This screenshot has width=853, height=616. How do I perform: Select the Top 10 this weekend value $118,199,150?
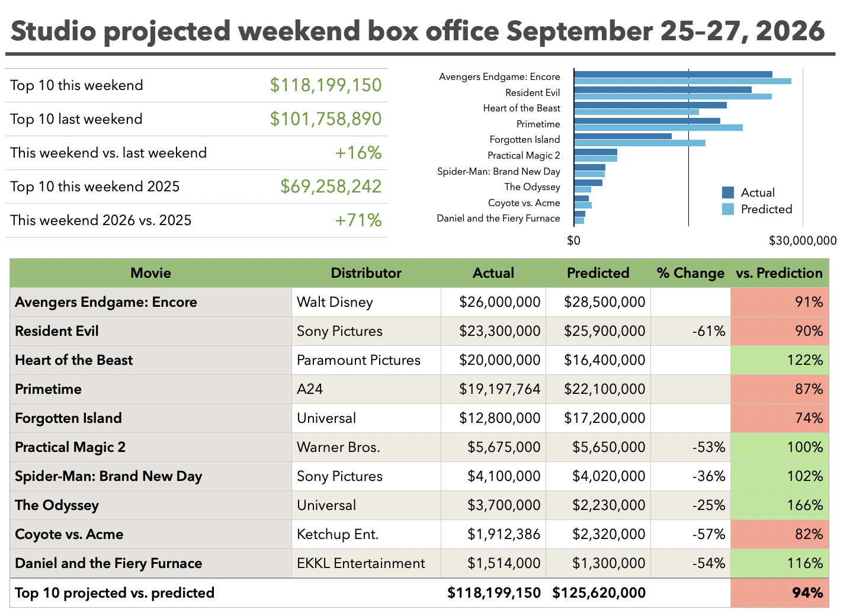click(326, 85)
